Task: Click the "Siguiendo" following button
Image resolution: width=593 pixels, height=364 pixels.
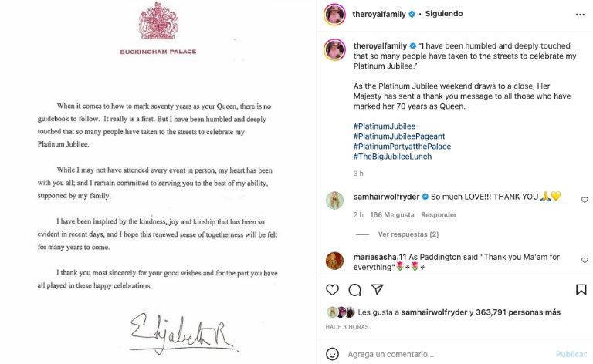Action: (x=442, y=14)
